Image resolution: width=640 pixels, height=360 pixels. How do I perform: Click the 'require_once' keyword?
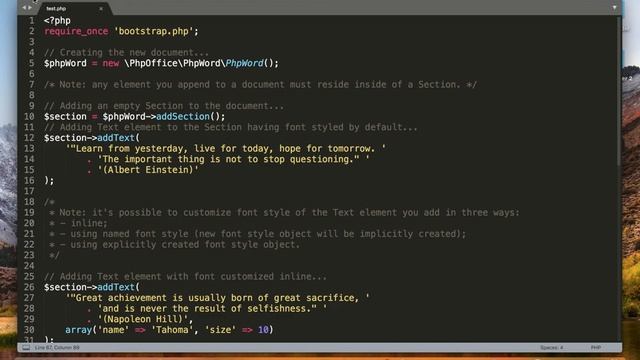(x=76, y=31)
